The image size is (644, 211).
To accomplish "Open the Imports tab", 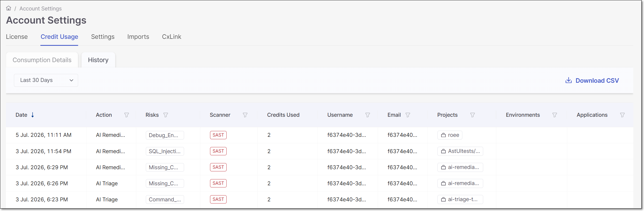I will [138, 37].
